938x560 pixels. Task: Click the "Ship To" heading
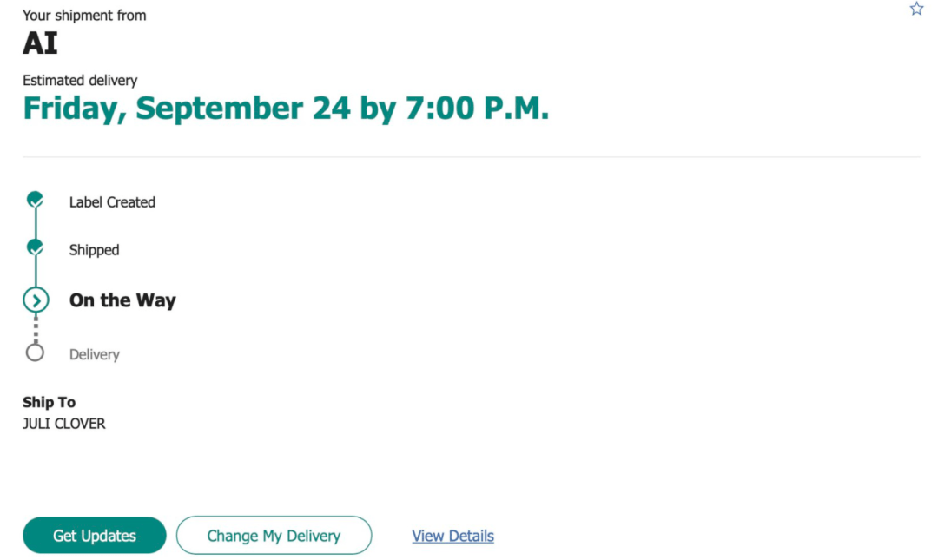[49, 402]
